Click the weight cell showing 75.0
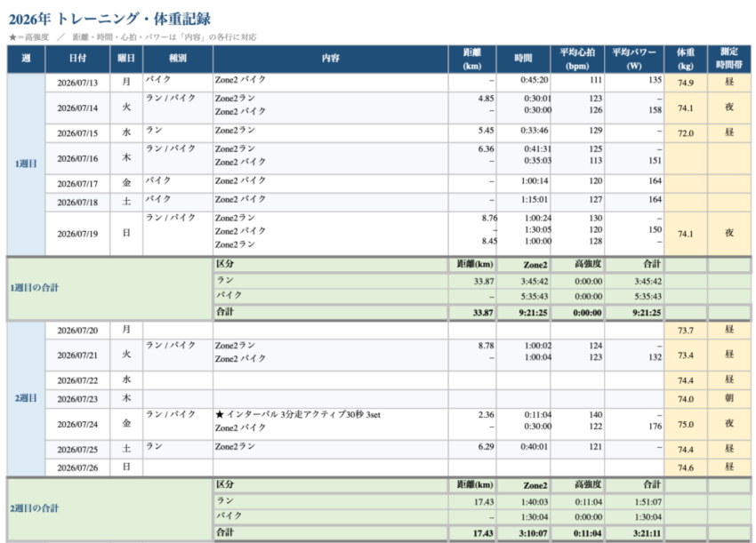 (x=686, y=424)
